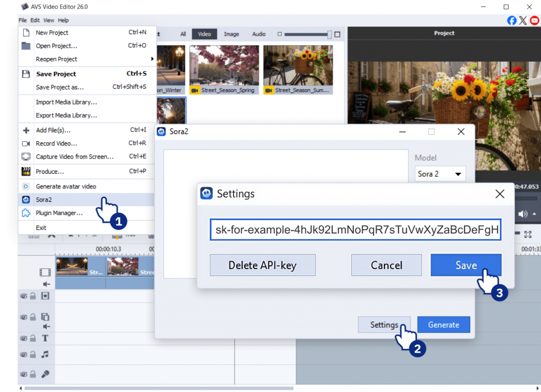Click the music note audio track icon
This screenshot has width=541, height=392.
coord(45,354)
